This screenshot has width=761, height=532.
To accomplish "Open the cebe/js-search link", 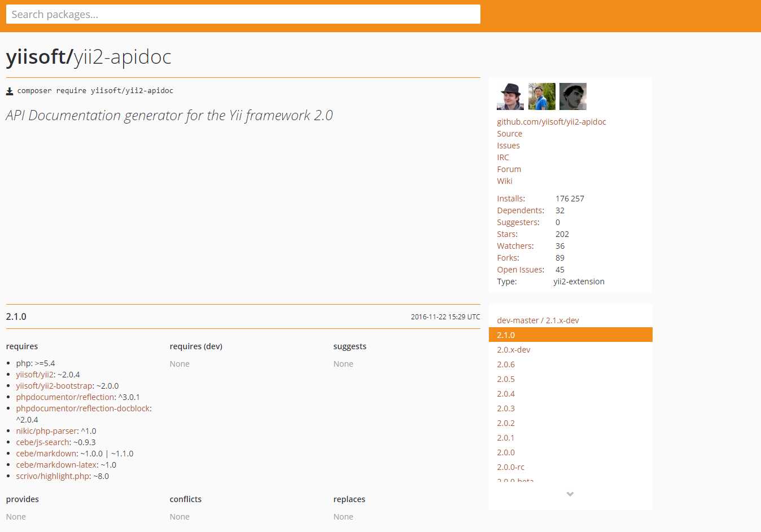I will click(42, 442).
